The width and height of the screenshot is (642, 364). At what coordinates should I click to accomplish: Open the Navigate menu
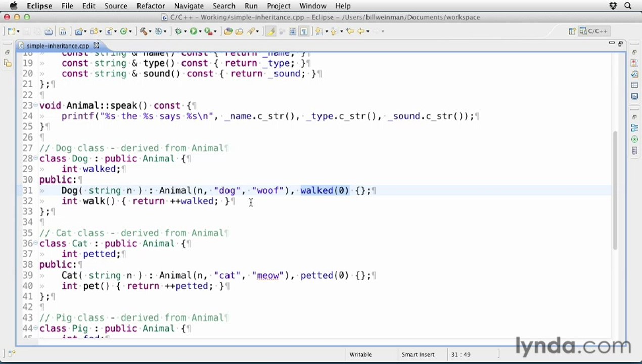coord(189,6)
